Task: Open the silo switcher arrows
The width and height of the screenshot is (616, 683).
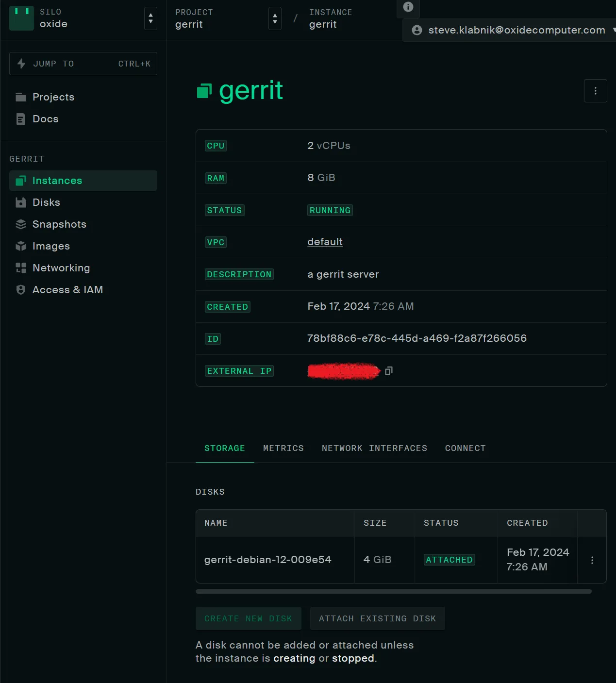Action: (x=150, y=18)
